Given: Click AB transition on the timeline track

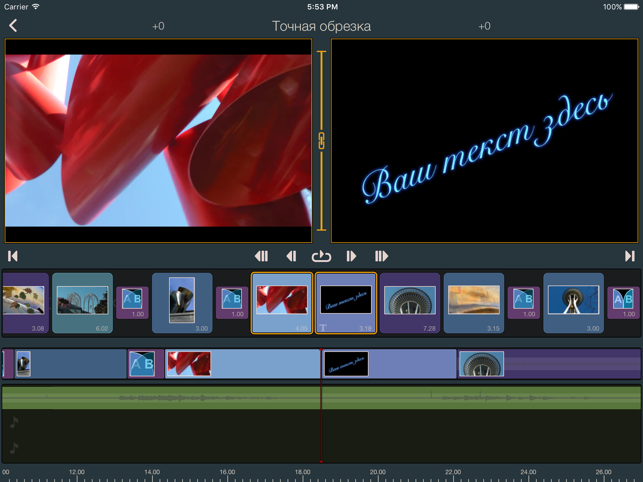Looking at the screenshot, I should pos(142,364).
